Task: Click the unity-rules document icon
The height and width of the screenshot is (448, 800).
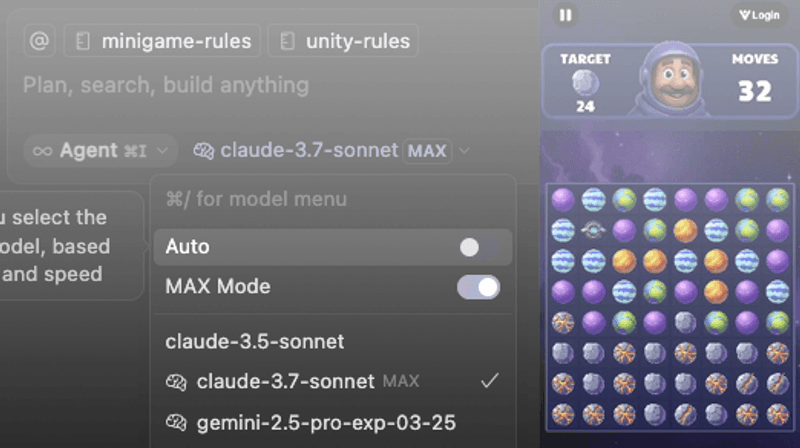Action: click(x=287, y=41)
